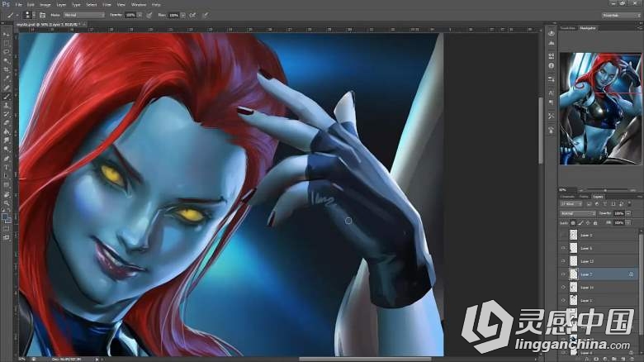Switch to the Layers tab
The height and width of the screenshot is (362, 644).
(598, 197)
